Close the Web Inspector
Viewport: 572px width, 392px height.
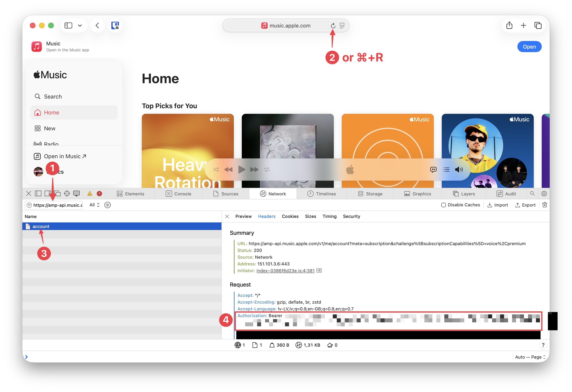28,194
